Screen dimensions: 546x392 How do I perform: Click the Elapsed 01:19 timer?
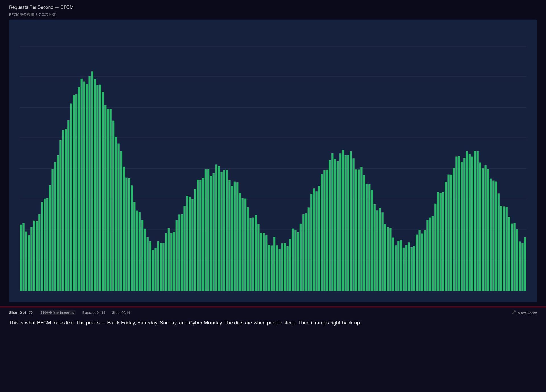point(94,312)
